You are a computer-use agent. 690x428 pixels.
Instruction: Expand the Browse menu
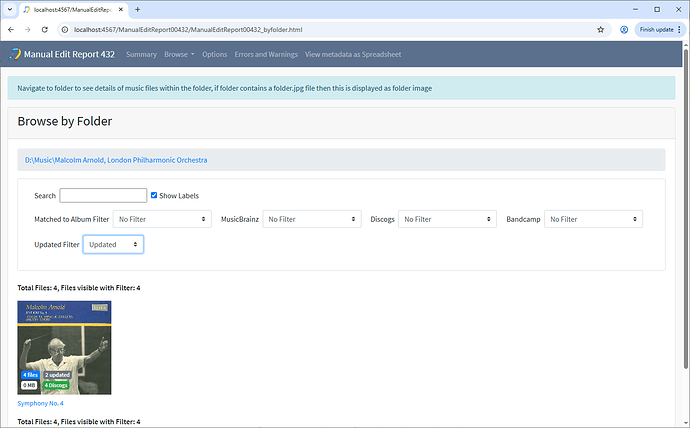click(x=179, y=54)
